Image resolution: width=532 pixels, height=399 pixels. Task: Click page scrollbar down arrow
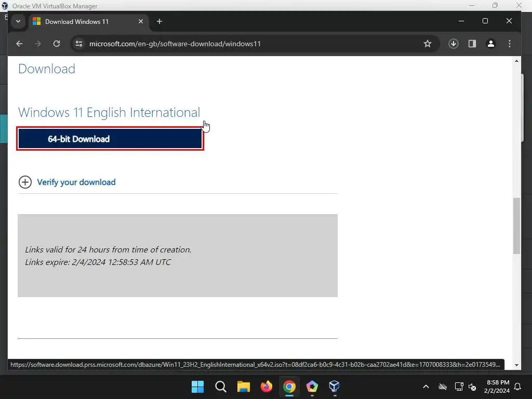tap(516, 365)
